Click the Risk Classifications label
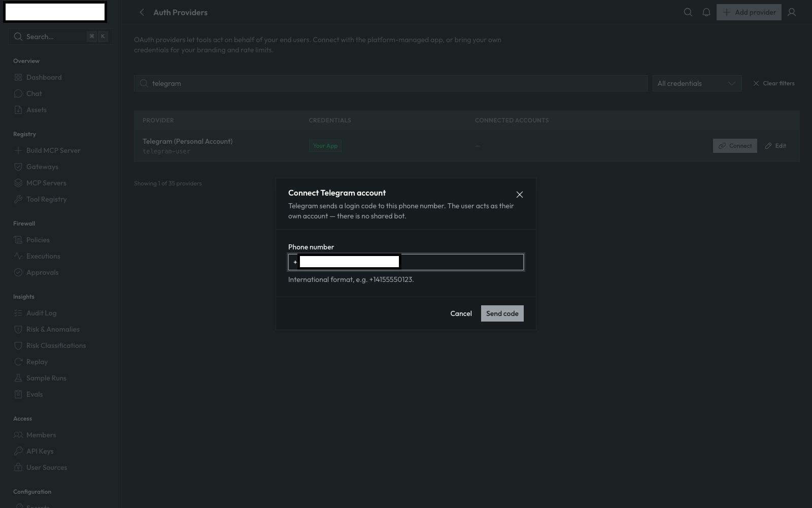Viewport: 812px width, 508px height. tap(56, 345)
